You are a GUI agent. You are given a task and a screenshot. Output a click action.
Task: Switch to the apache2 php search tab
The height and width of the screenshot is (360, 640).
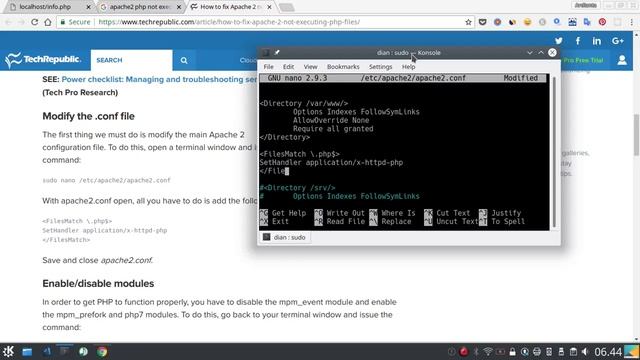click(140, 7)
